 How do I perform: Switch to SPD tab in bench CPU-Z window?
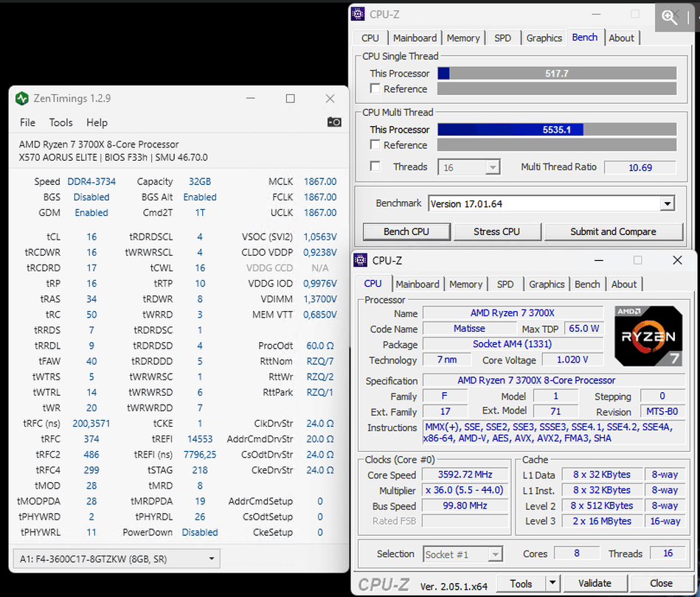[502, 38]
